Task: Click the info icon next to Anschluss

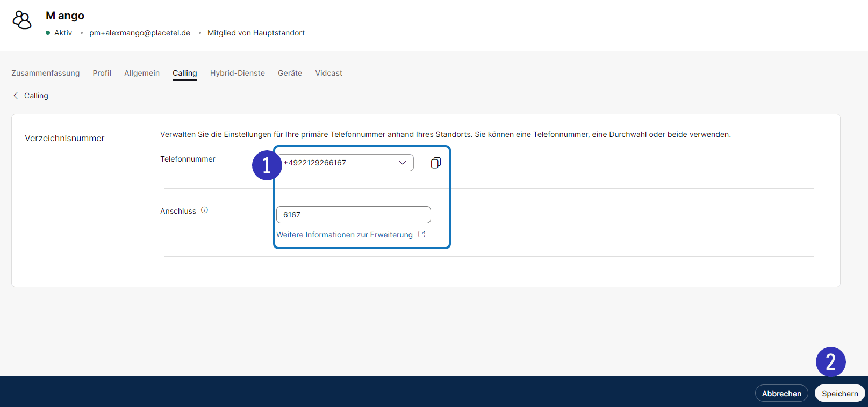Action: coord(205,210)
